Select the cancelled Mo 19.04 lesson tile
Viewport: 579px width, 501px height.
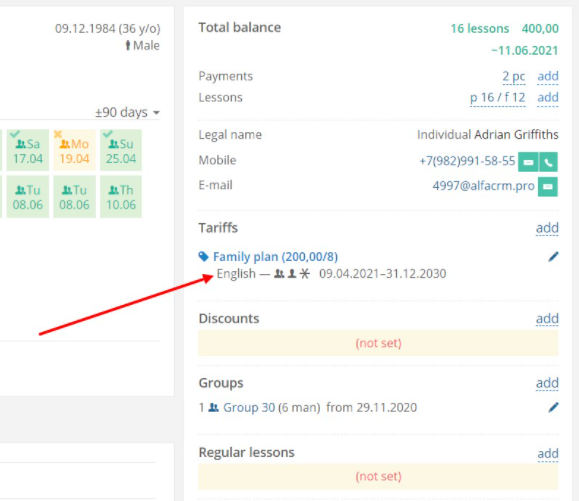tap(74, 150)
